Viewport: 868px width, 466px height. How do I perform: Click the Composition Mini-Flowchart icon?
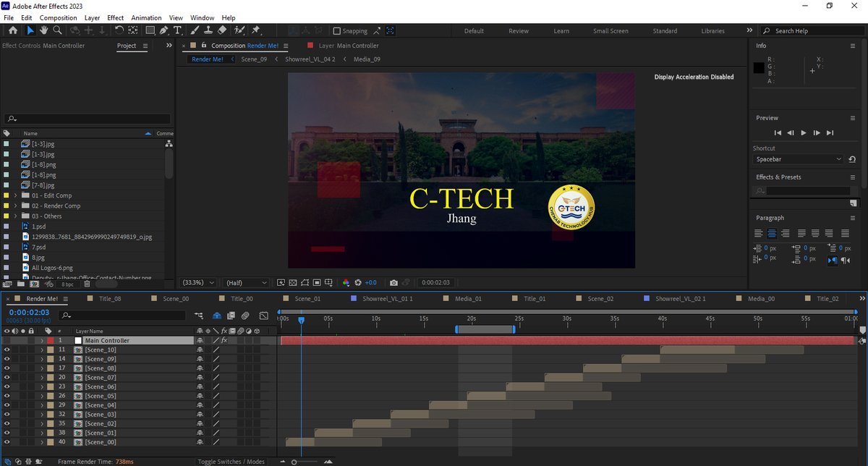coord(200,315)
